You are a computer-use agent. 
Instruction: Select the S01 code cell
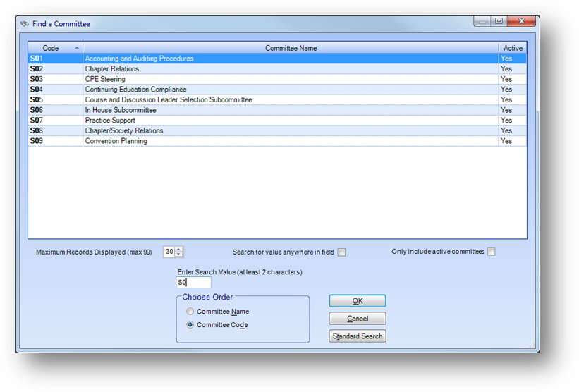[56, 59]
